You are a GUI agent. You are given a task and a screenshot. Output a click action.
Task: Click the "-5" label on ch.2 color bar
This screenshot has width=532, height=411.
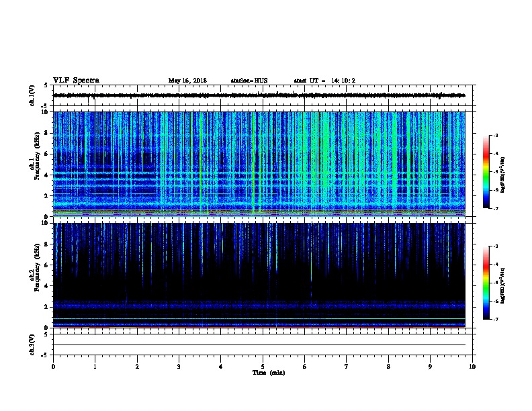(x=495, y=283)
